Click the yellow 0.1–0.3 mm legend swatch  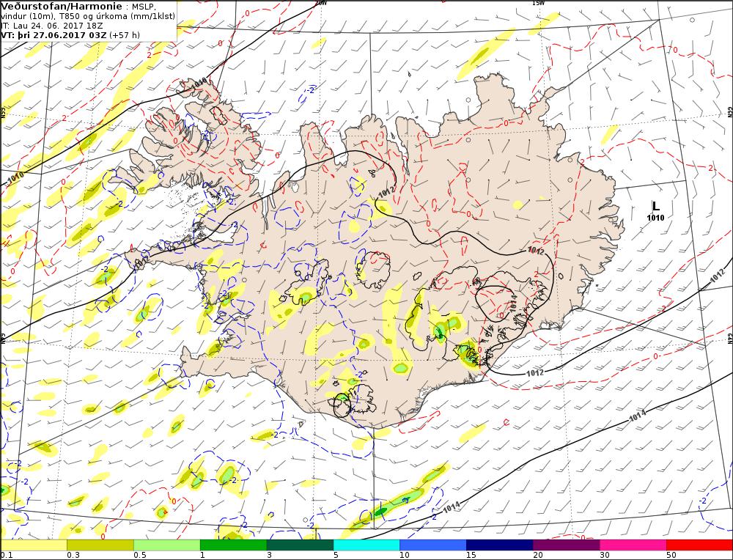coord(34,545)
